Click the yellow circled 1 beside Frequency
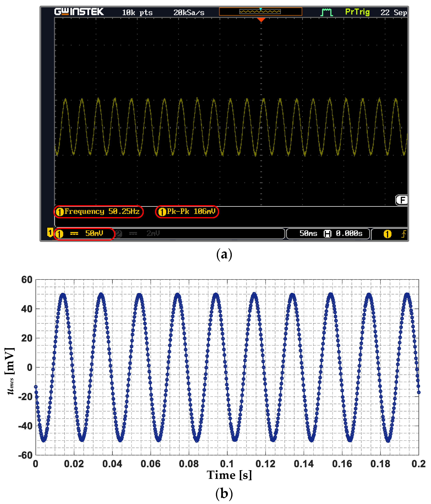Viewport: 431px width, 504px height. coord(60,212)
